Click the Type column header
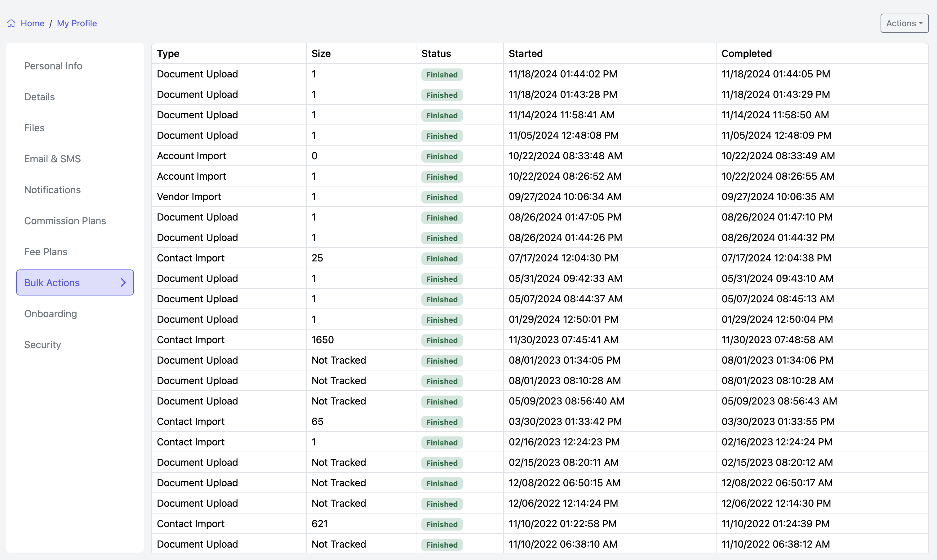 tap(168, 54)
